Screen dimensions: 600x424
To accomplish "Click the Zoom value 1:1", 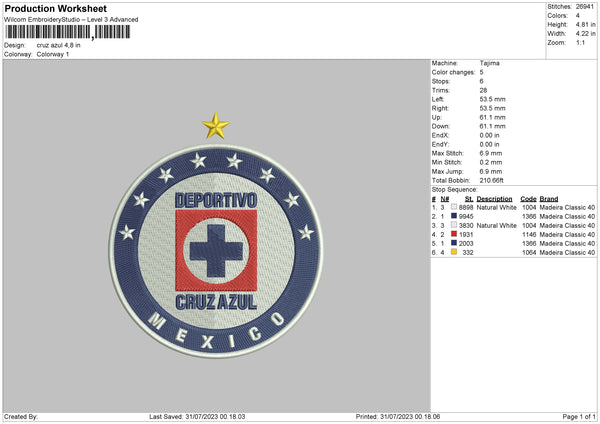I will click(x=580, y=42).
